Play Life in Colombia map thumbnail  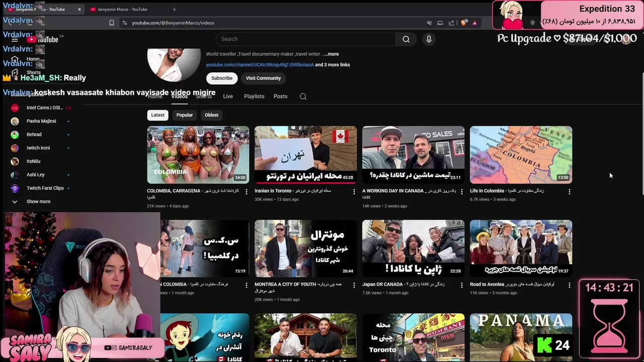(x=521, y=154)
